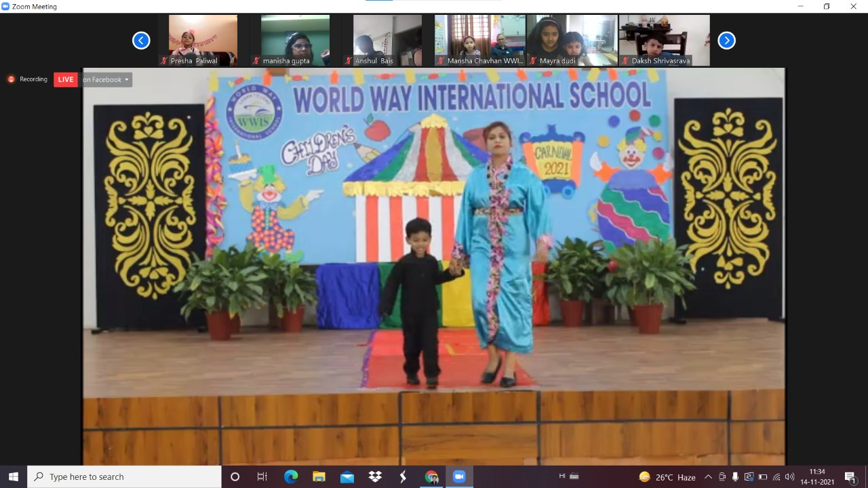Open the Windows Start menu
Viewport: 868px width, 488px height.
(14, 476)
